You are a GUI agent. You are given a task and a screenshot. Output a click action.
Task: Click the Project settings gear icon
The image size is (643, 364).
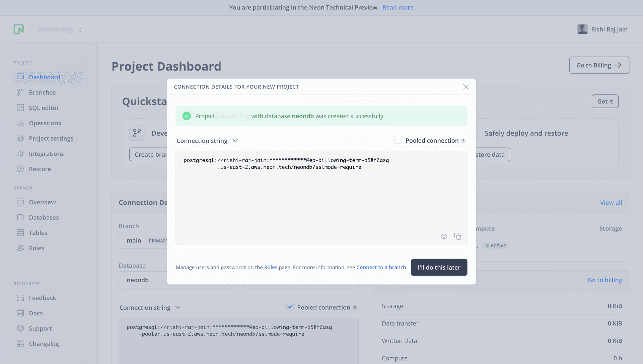(20, 138)
